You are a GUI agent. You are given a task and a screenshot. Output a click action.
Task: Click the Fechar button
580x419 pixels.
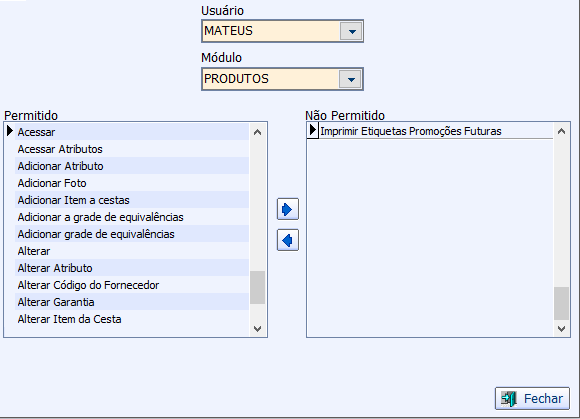pyautogui.click(x=532, y=398)
